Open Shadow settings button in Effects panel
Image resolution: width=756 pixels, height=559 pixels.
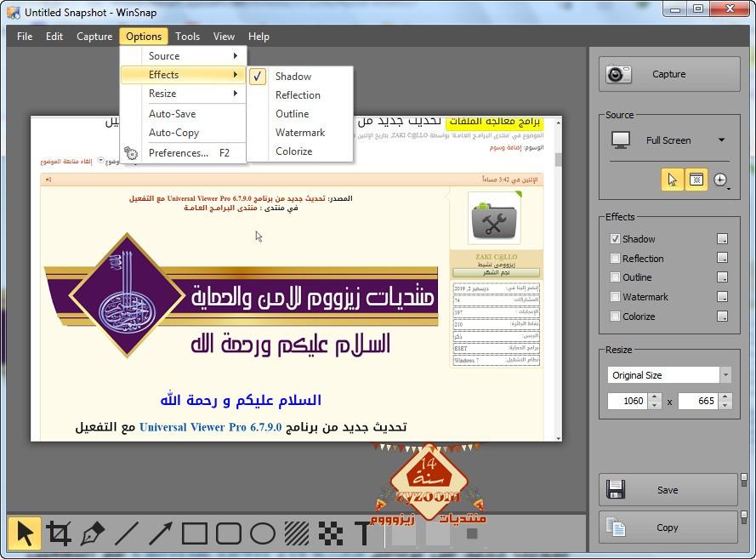tap(722, 239)
